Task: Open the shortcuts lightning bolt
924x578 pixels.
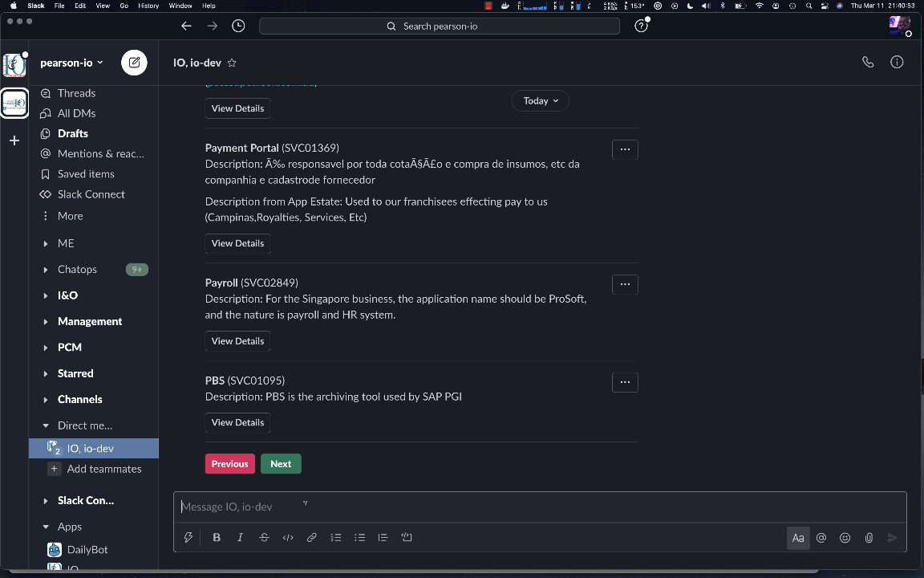Action: 188,537
